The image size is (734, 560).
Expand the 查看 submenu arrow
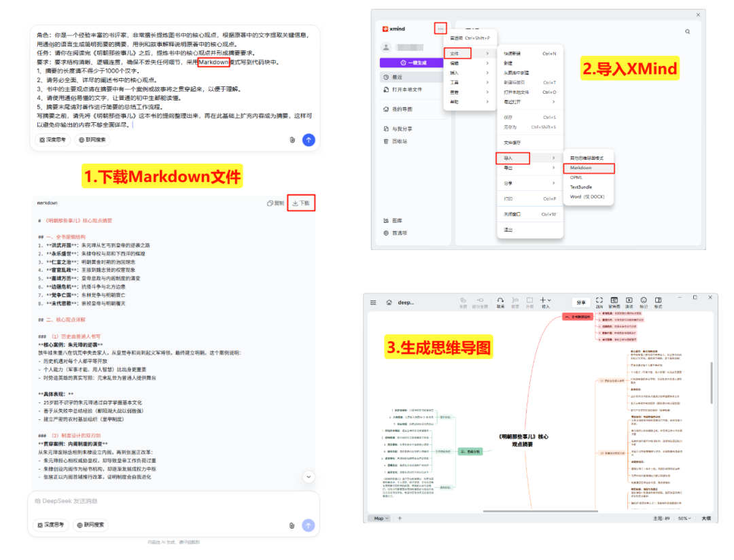[x=487, y=92]
